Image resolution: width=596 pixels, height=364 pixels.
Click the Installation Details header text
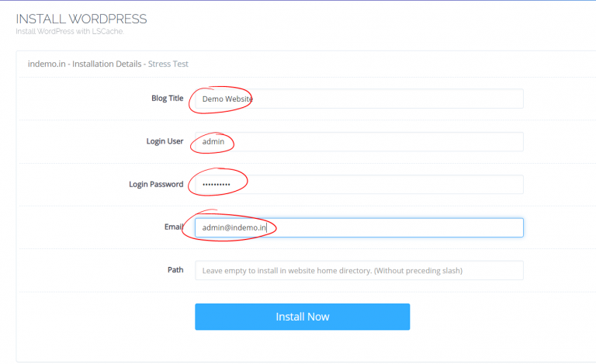(x=107, y=64)
